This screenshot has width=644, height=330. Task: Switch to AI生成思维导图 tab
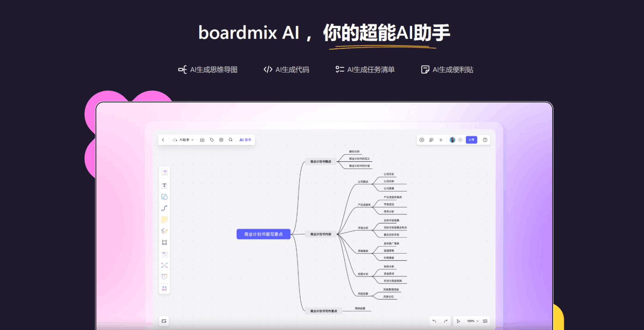click(208, 70)
